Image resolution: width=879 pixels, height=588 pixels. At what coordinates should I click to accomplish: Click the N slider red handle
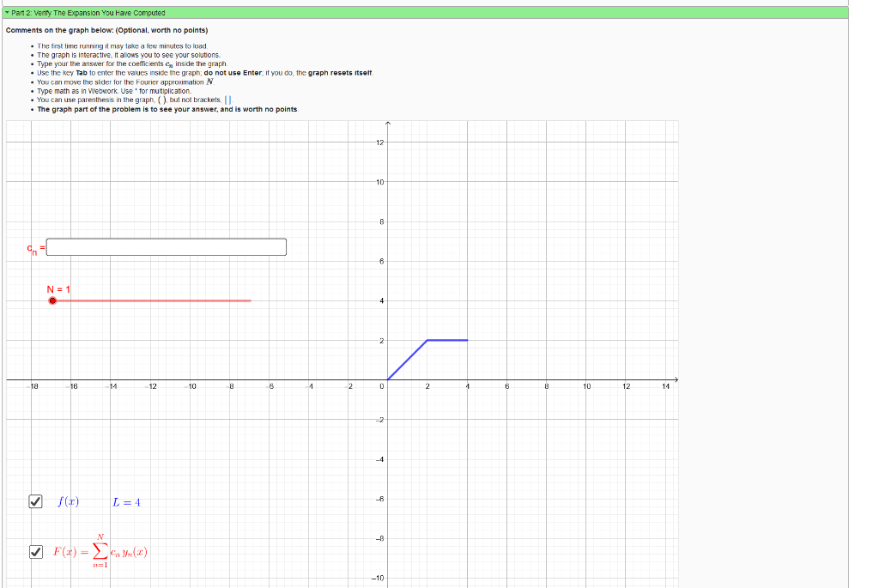tap(52, 301)
